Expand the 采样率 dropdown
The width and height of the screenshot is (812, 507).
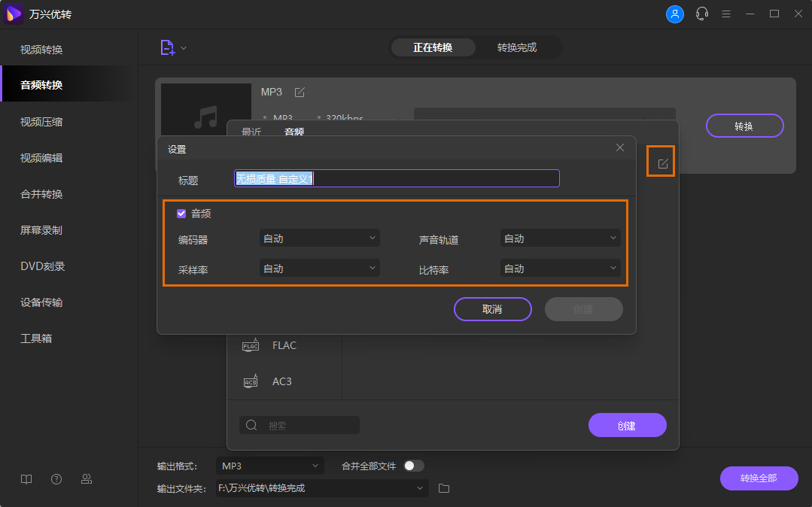(319, 269)
